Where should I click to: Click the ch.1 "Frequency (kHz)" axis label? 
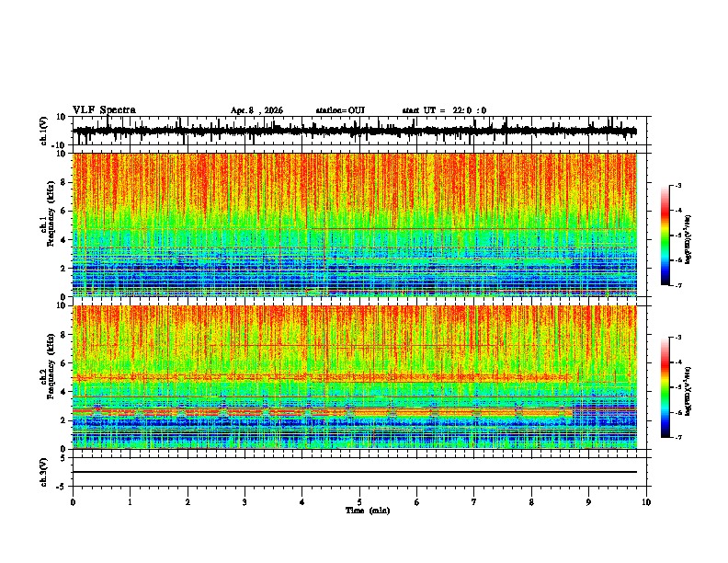click(x=51, y=213)
